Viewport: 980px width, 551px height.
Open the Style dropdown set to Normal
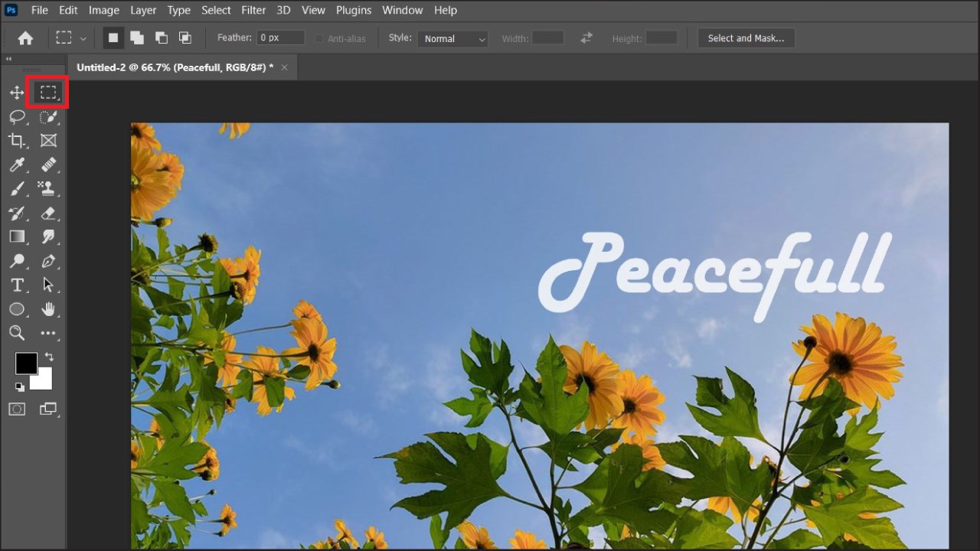[x=452, y=38]
